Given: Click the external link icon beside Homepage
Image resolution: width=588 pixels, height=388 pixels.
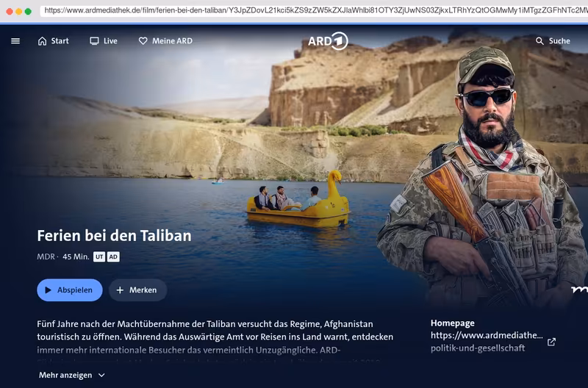Looking at the screenshot, I should click(551, 342).
